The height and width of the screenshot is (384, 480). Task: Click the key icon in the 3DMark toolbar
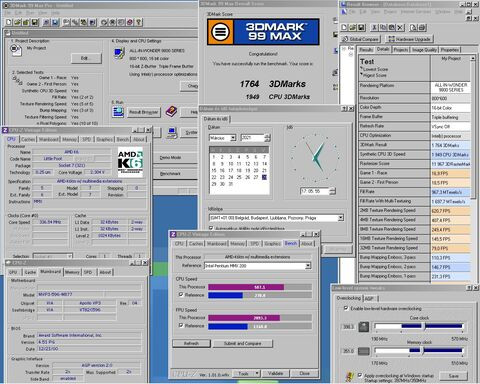tap(138, 22)
